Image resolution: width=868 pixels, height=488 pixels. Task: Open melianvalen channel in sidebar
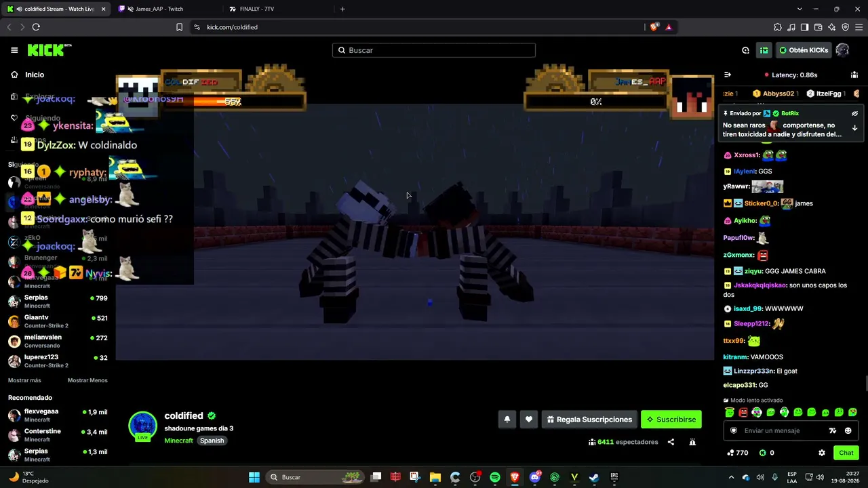pyautogui.click(x=58, y=341)
